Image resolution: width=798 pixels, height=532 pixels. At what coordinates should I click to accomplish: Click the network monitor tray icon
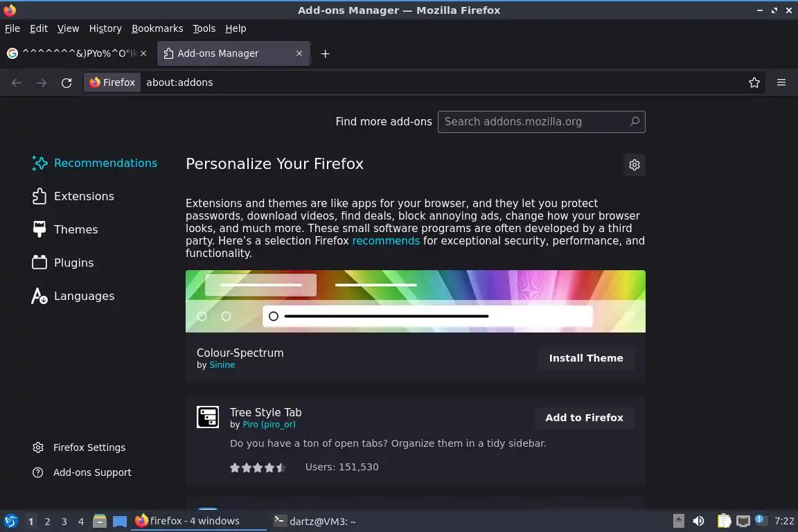[743, 521]
